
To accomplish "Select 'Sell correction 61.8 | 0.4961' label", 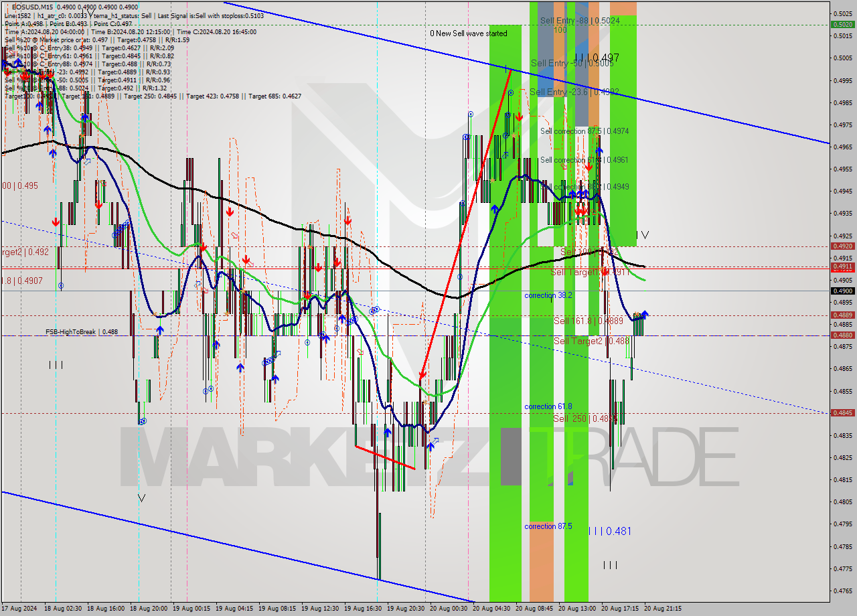I will (x=585, y=160).
